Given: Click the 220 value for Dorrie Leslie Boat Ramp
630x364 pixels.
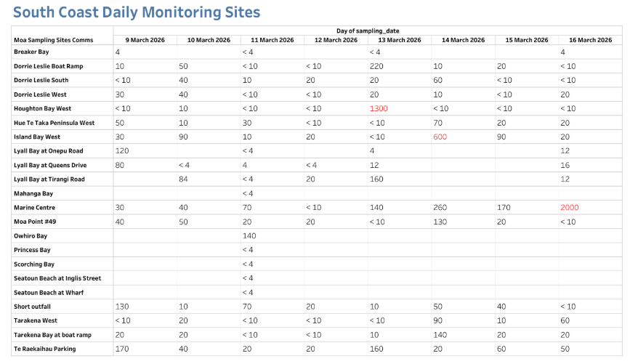Looking at the screenshot, I should [376, 66].
